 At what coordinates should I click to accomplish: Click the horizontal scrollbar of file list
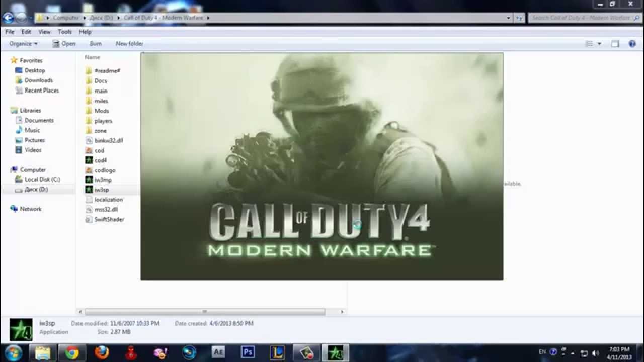coord(205,312)
